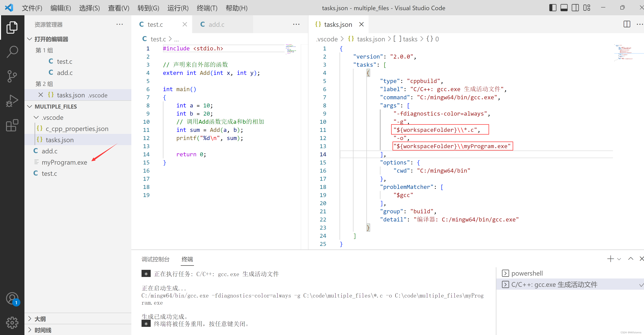Open the 转到(G) menu
Image resolution: width=644 pixels, height=335 pixels.
(x=148, y=8)
